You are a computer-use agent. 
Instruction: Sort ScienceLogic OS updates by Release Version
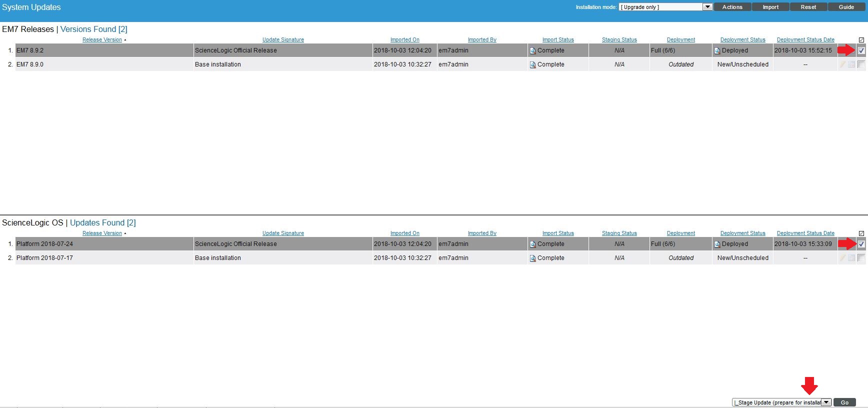(102, 233)
